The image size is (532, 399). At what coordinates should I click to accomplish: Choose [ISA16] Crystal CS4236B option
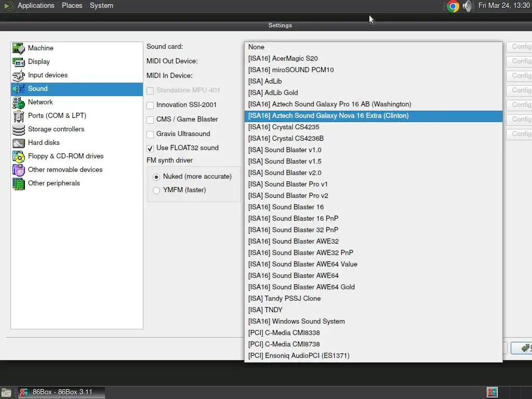point(373,138)
